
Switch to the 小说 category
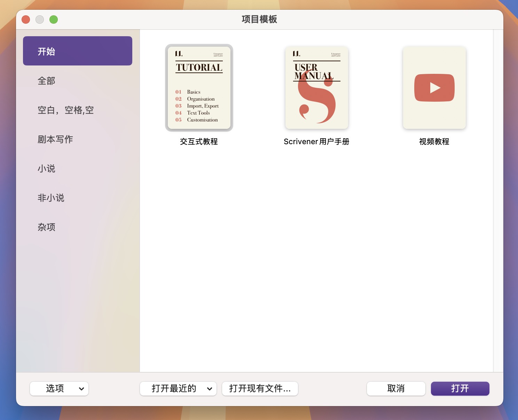point(46,169)
